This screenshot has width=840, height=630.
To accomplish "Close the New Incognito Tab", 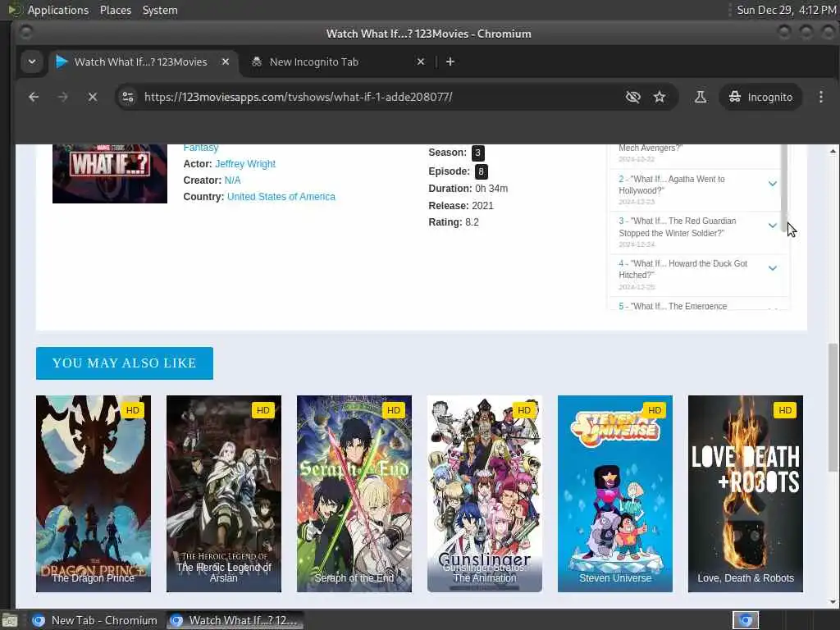I will click(421, 62).
